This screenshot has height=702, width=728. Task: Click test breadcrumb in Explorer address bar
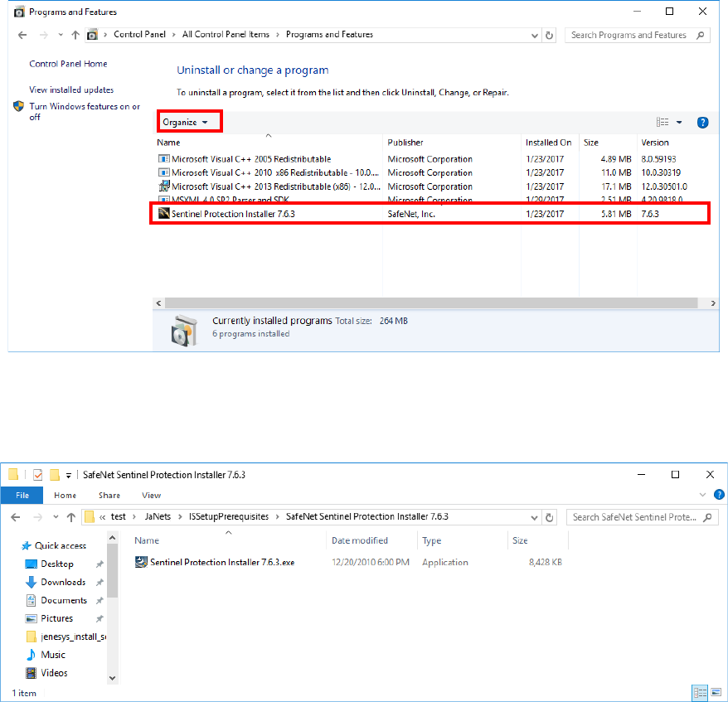[118, 516]
